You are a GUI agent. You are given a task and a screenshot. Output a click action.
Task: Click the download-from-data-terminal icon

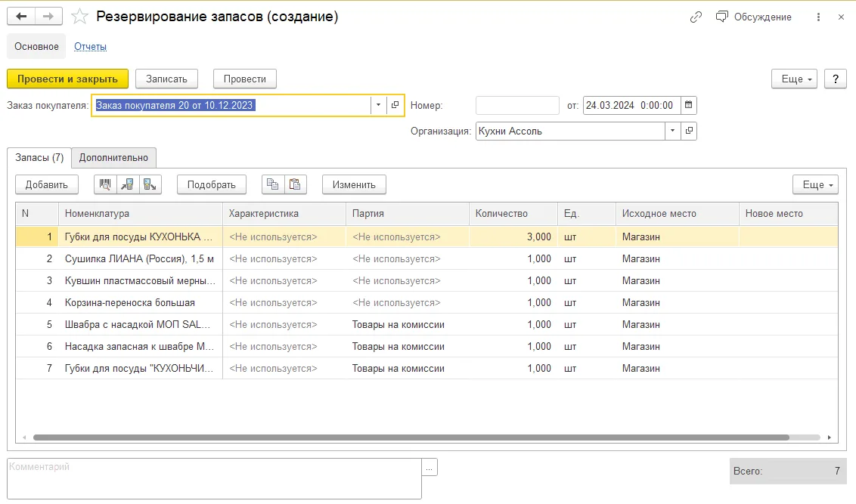(x=150, y=184)
